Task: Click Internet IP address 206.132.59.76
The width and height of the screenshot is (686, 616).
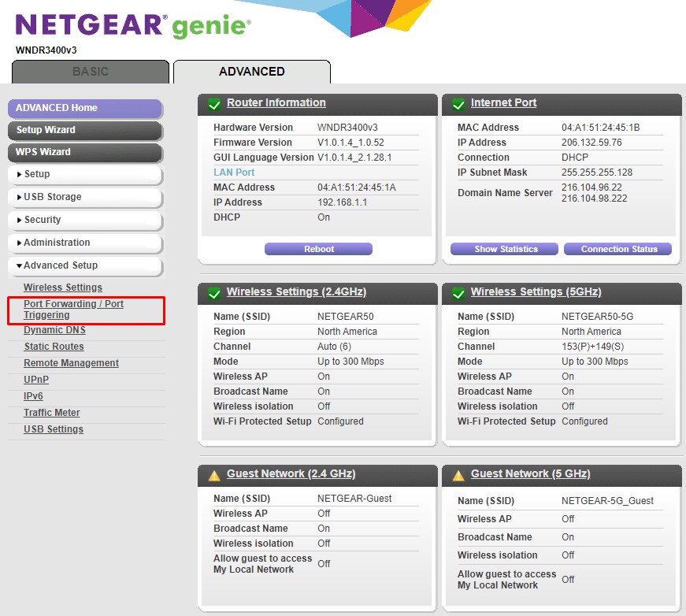Action: pos(591,143)
